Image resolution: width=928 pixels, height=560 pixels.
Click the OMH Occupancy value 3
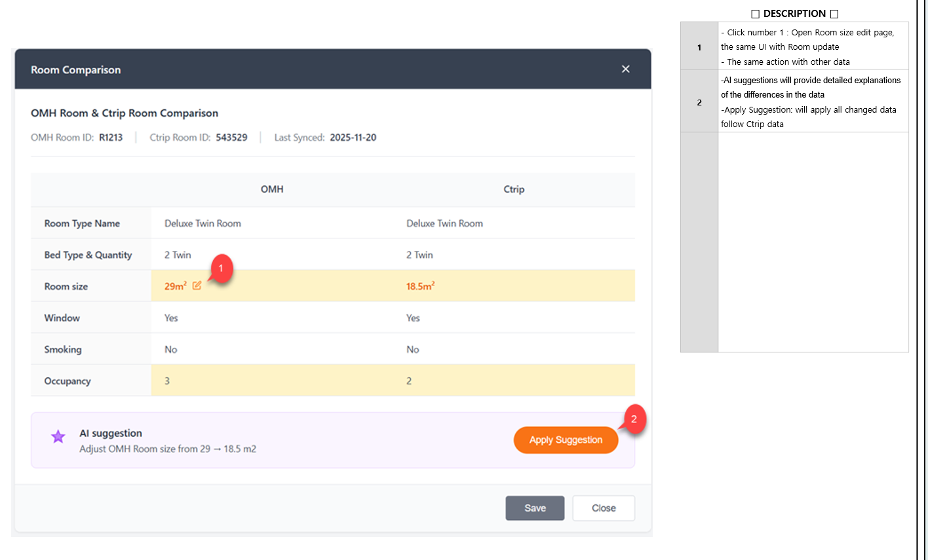(x=167, y=381)
